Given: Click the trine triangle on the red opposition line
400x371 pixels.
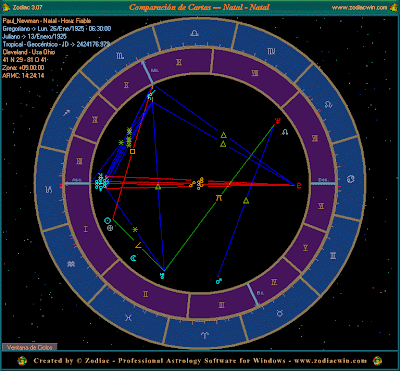Looking at the screenshot, I should point(158,187).
